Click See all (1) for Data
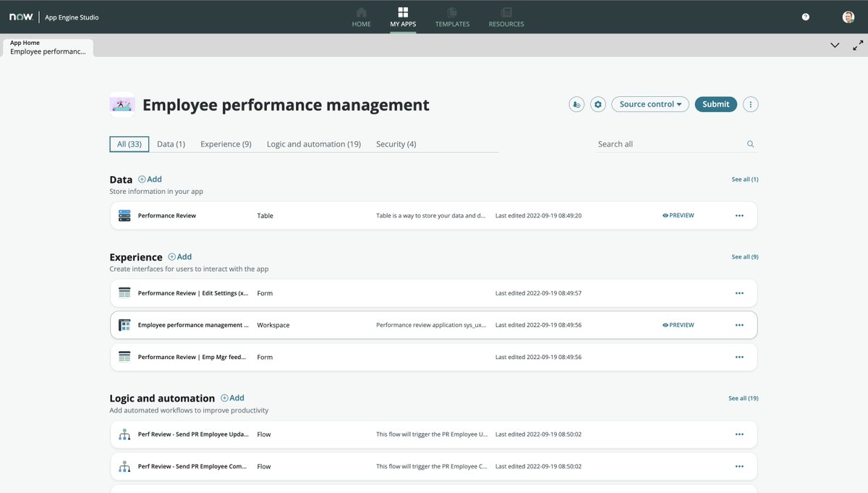The image size is (868, 493). tap(745, 180)
